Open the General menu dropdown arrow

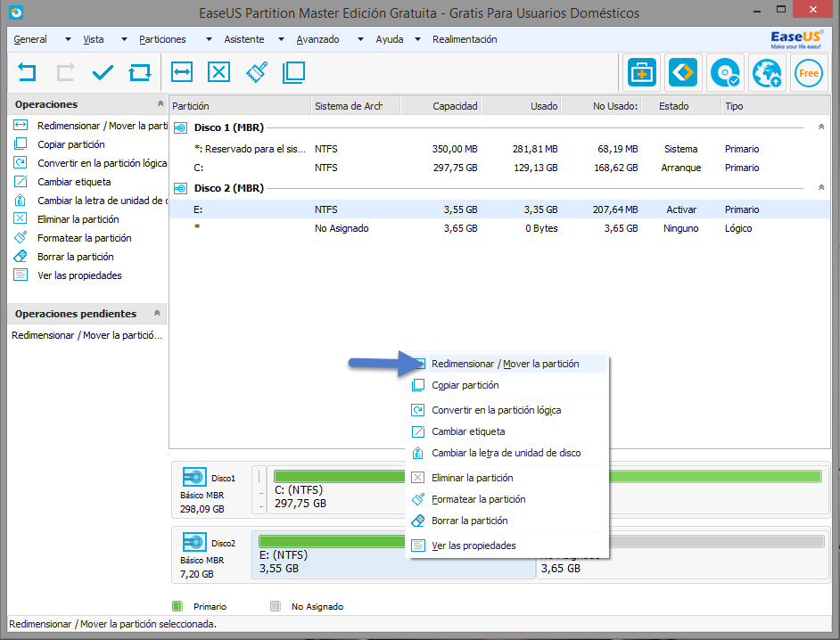68,39
